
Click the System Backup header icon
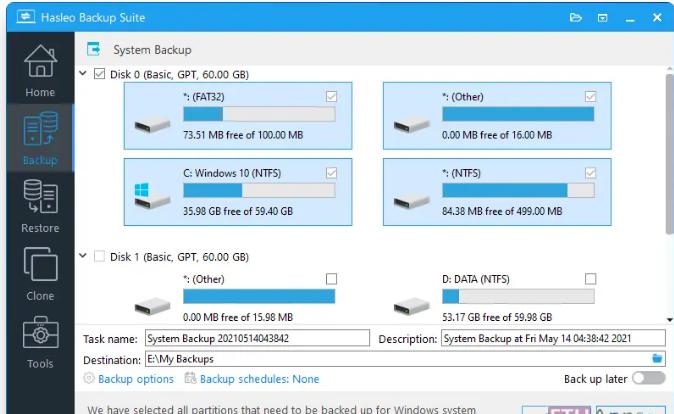(x=93, y=49)
